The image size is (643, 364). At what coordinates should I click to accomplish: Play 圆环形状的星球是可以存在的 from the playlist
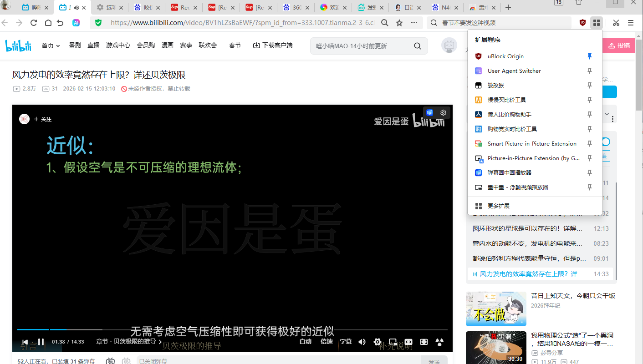[541, 228]
